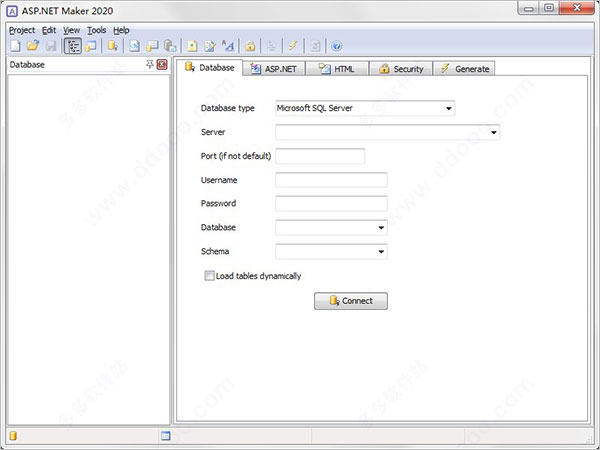
Task: Maximize the ASP.NET Maker window
Action: coord(548,8)
